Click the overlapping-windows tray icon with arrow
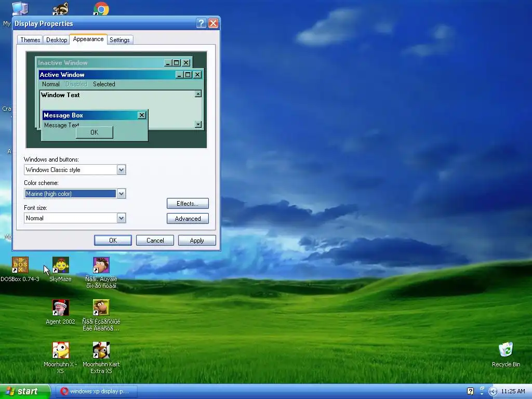 pos(482,391)
